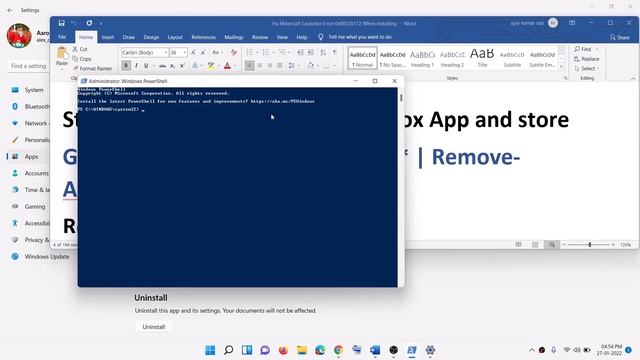Click the Redo icon in Word's title bar
This screenshot has height=360, width=640.
(x=89, y=23)
